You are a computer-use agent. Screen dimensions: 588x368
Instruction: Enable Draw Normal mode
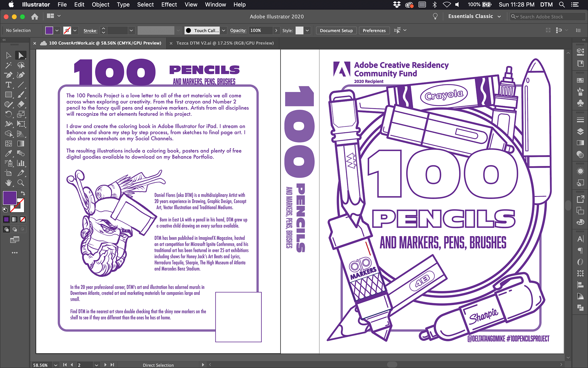click(x=6, y=229)
